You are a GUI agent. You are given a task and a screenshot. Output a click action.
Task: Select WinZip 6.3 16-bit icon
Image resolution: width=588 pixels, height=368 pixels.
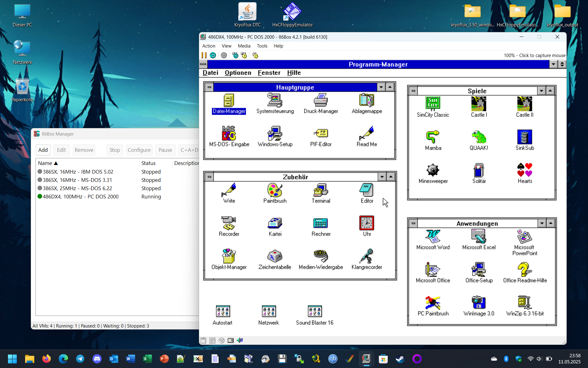click(525, 306)
